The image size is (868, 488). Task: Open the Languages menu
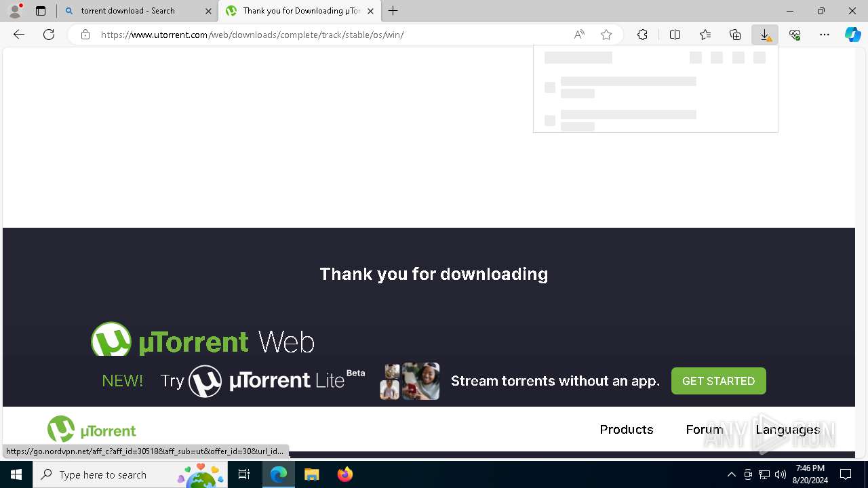(x=788, y=430)
